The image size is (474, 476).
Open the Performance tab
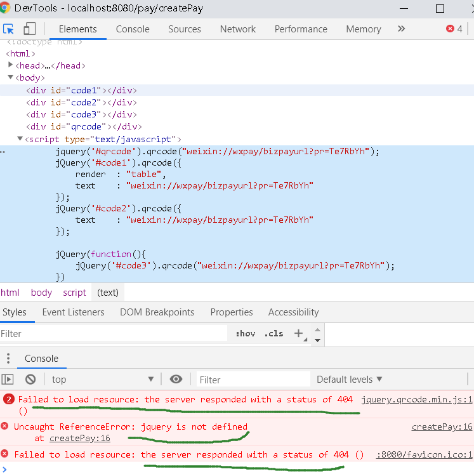coord(301,29)
